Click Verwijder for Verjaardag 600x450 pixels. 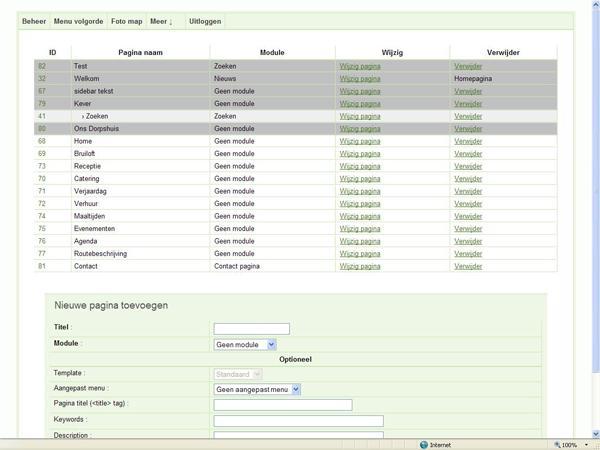click(468, 191)
